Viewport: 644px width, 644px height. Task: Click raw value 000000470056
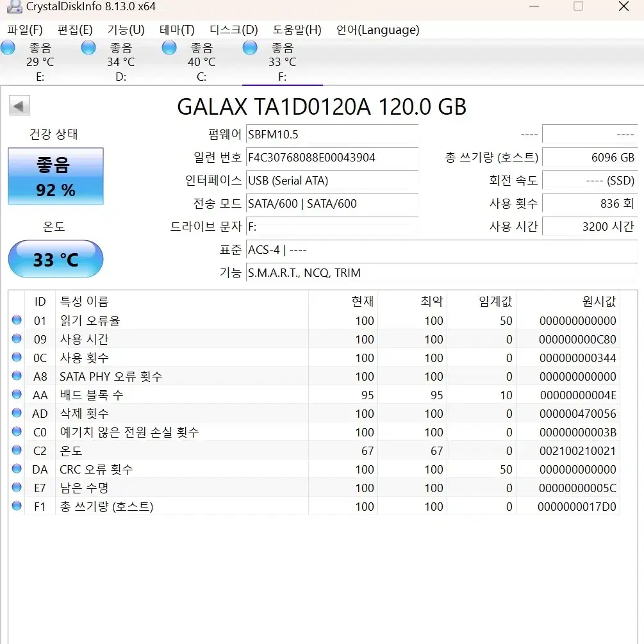(578, 413)
